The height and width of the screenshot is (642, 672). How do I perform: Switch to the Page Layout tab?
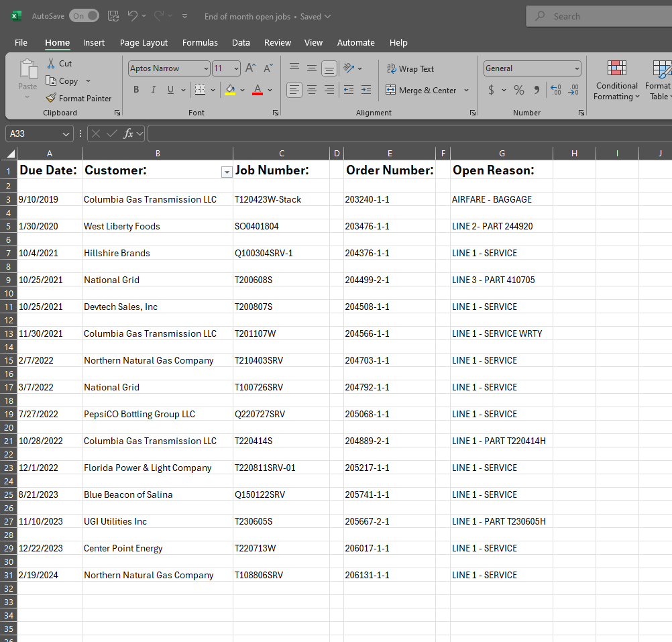tap(144, 42)
